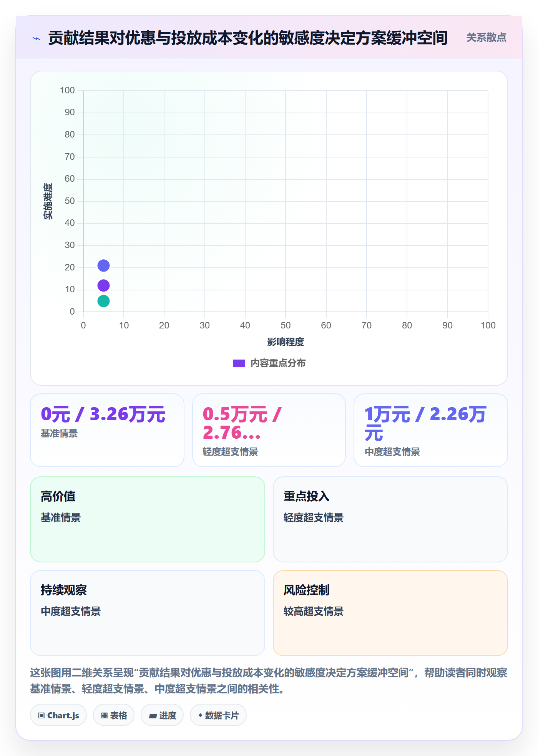The height and width of the screenshot is (756, 538).
Task: Click the 关系散点 label in header
Action: coord(486,38)
